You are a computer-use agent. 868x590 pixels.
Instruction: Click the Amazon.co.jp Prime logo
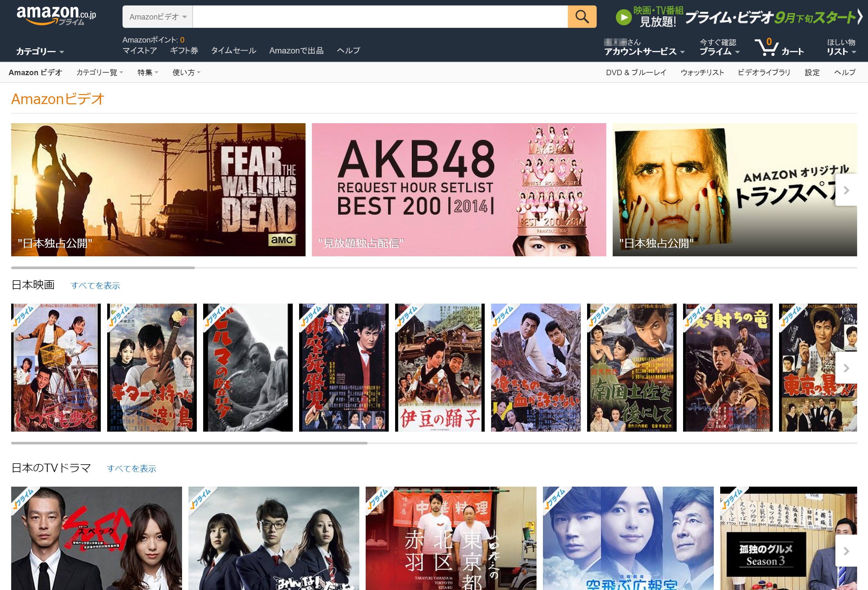coord(56,16)
